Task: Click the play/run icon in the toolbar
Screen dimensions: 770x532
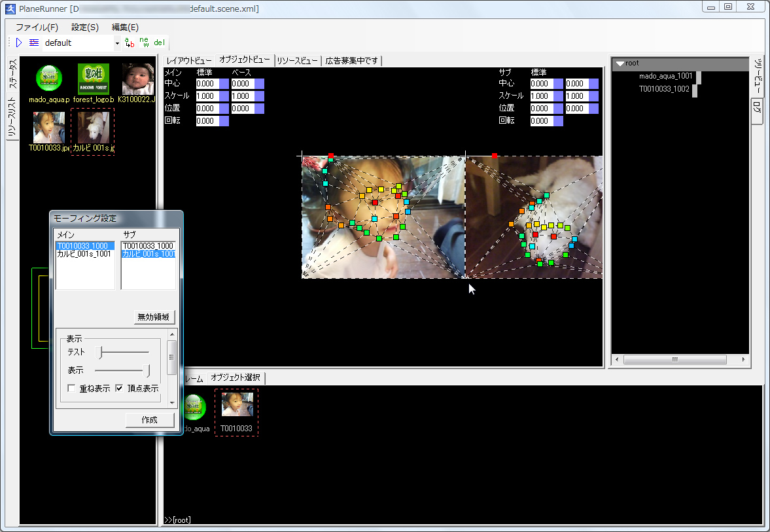Action: pos(18,43)
